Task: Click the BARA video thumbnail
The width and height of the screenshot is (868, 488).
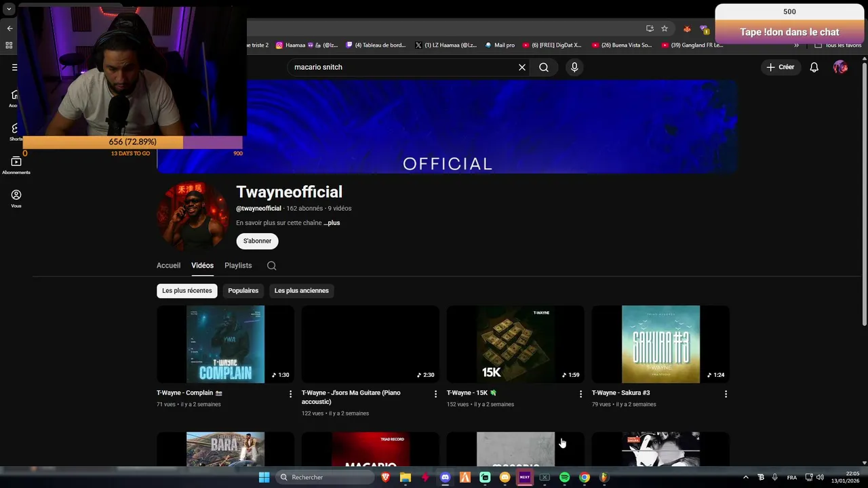Action: 225,449
